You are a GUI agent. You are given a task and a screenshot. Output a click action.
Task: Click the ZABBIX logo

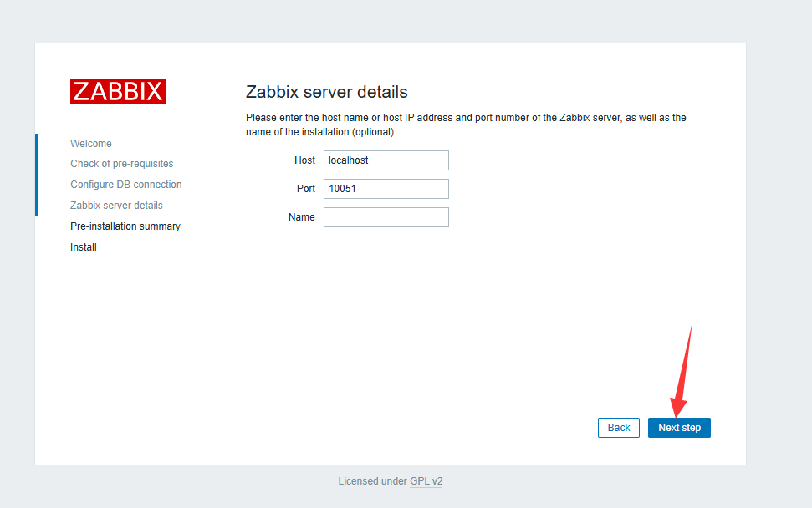tap(118, 91)
